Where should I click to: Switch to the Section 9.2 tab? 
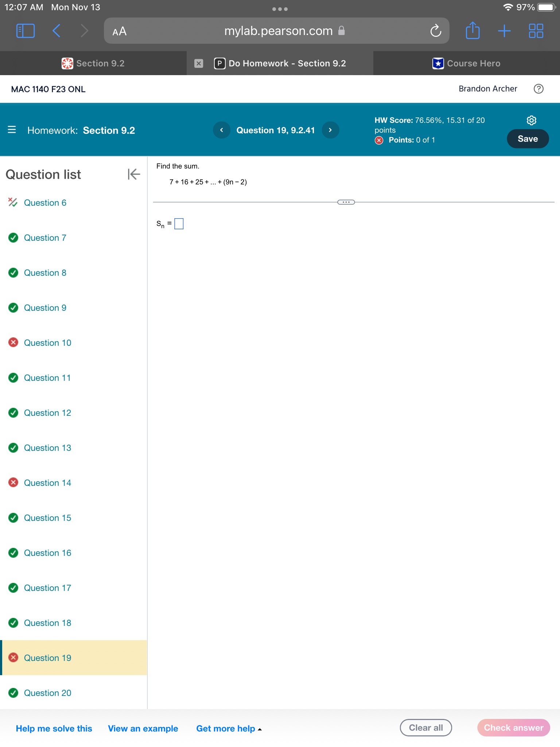click(x=93, y=63)
